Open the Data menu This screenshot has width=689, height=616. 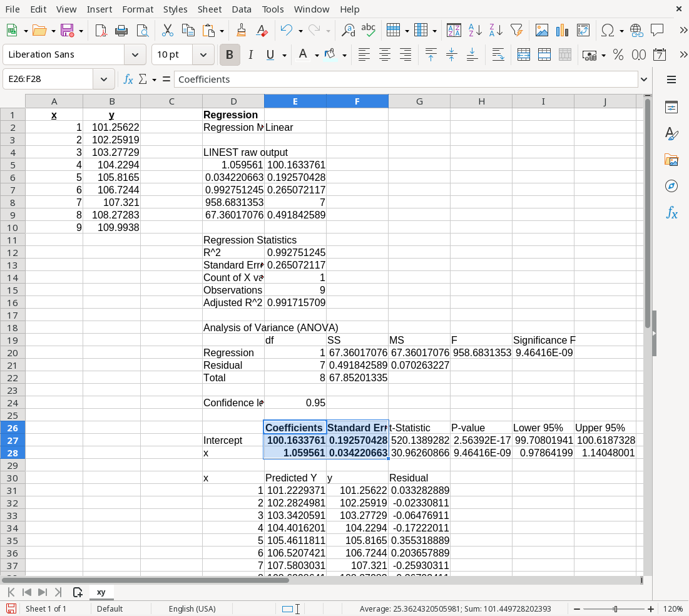click(x=242, y=9)
